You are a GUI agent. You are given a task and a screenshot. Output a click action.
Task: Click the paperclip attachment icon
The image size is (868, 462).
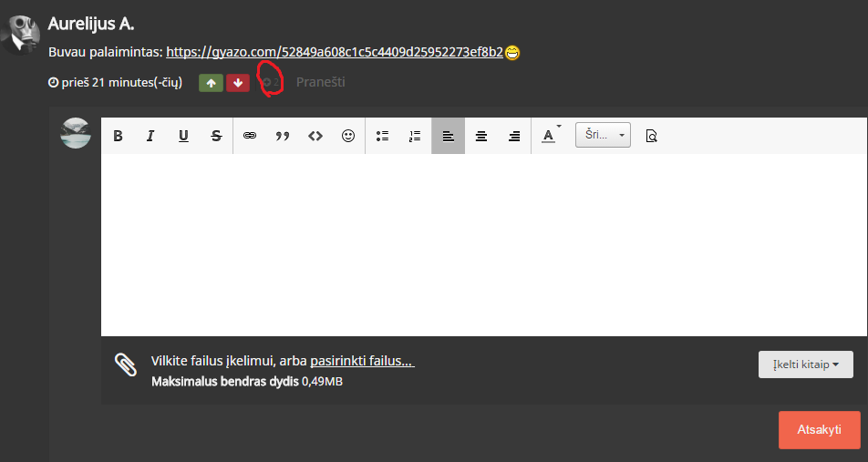(126, 364)
